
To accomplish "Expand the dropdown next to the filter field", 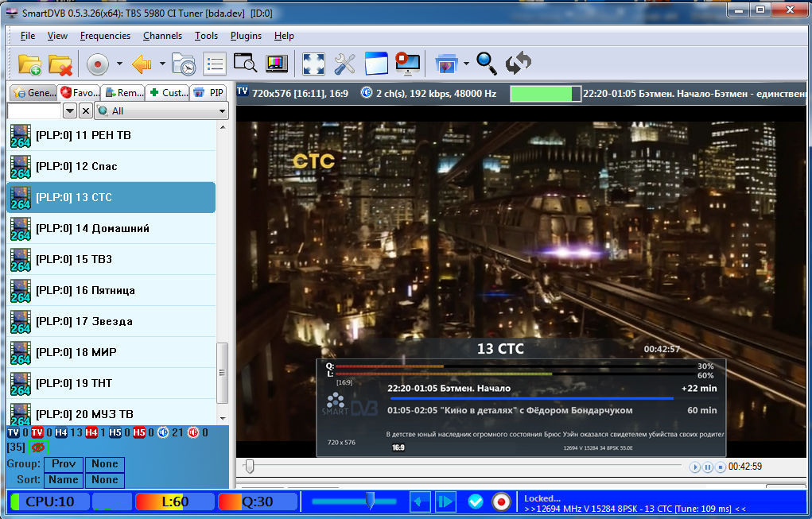I will pos(70,110).
